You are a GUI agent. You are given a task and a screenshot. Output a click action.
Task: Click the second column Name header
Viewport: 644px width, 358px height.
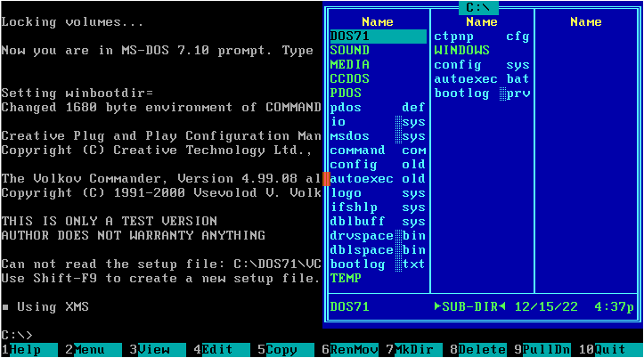[482, 21]
